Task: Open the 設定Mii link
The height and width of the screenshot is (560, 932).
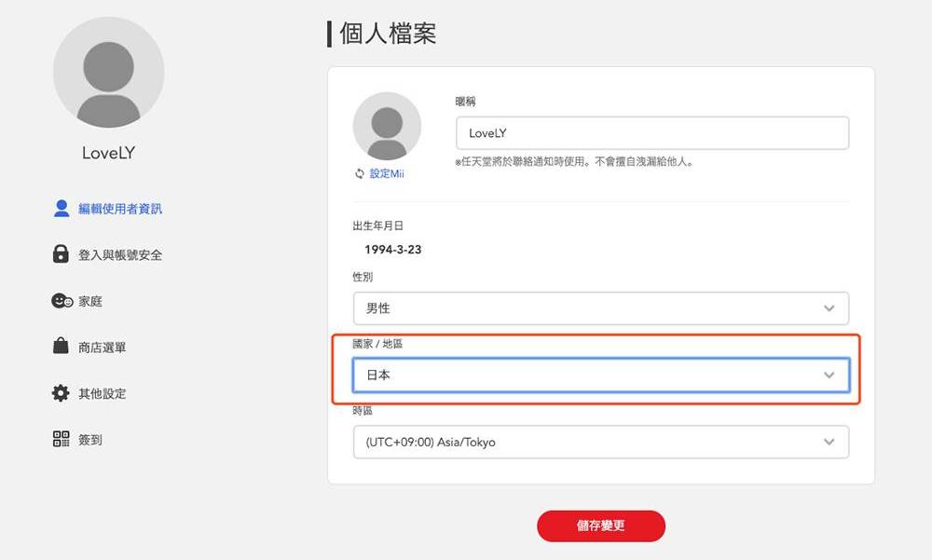Action: pyautogui.click(x=386, y=173)
